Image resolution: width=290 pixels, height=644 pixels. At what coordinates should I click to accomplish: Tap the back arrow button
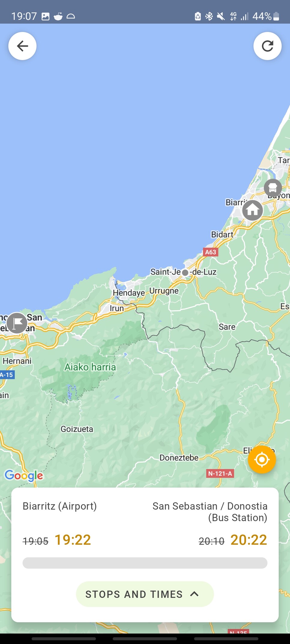pyautogui.click(x=23, y=46)
